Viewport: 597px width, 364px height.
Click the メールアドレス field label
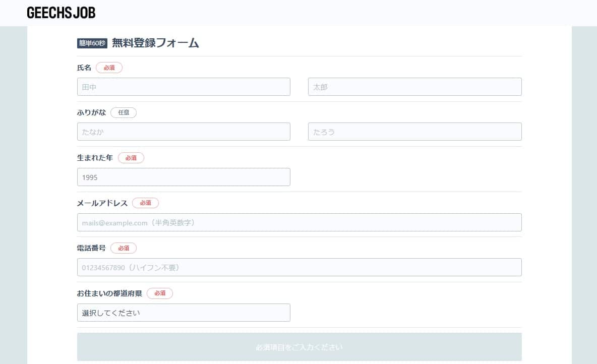[102, 203]
